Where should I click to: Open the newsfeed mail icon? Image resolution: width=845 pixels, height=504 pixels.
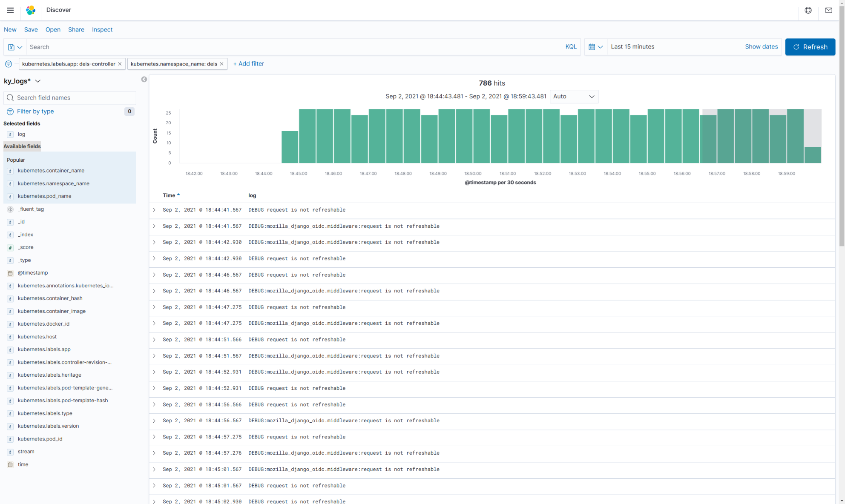pyautogui.click(x=828, y=10)
